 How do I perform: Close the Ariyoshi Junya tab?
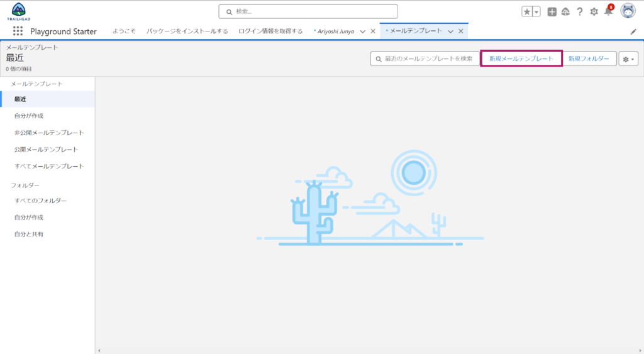(373, 31)
